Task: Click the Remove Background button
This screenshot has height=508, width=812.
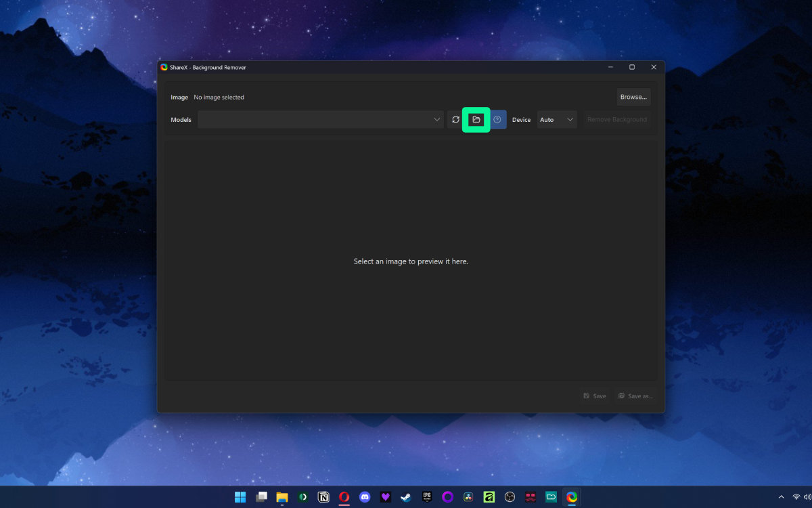Action: pyautogui.click(x=617, y=120)
